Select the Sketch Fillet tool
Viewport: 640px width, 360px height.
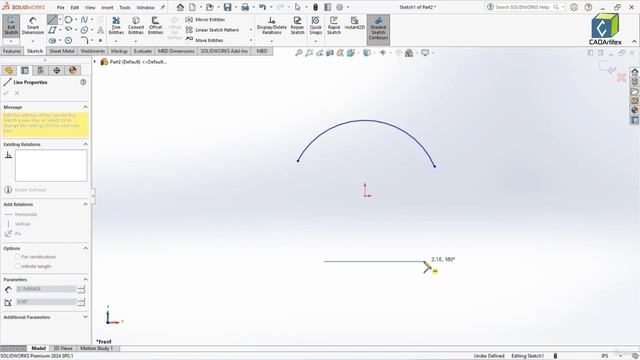[84, 40]
